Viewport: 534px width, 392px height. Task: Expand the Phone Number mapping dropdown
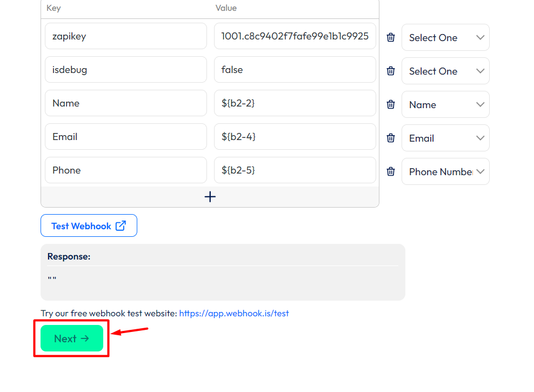[445, 172]
